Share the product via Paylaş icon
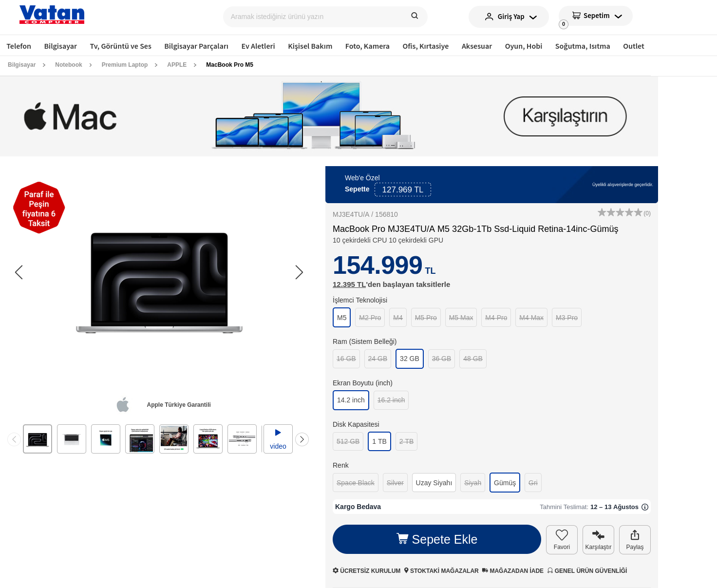717x588 pixels. (x=635, y=540)
